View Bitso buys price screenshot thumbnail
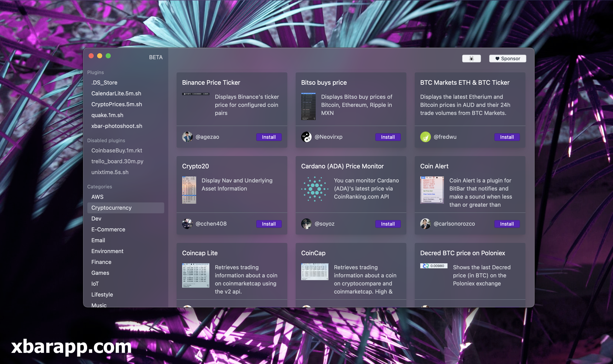The image size is (613, 364). 308,106
